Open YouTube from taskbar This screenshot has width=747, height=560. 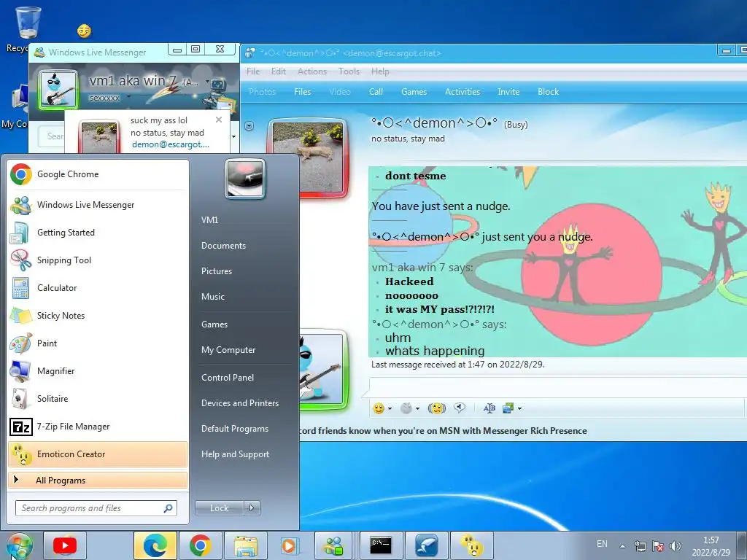pos(65,545)
